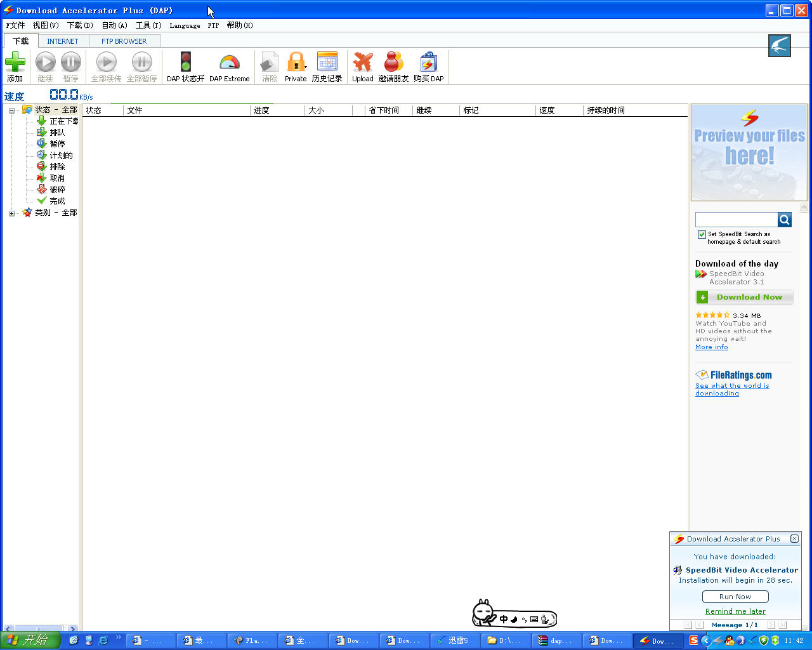Sort by the 持续的时间 column header
Viewport: 812px width, 650px height.
point(635,110)
